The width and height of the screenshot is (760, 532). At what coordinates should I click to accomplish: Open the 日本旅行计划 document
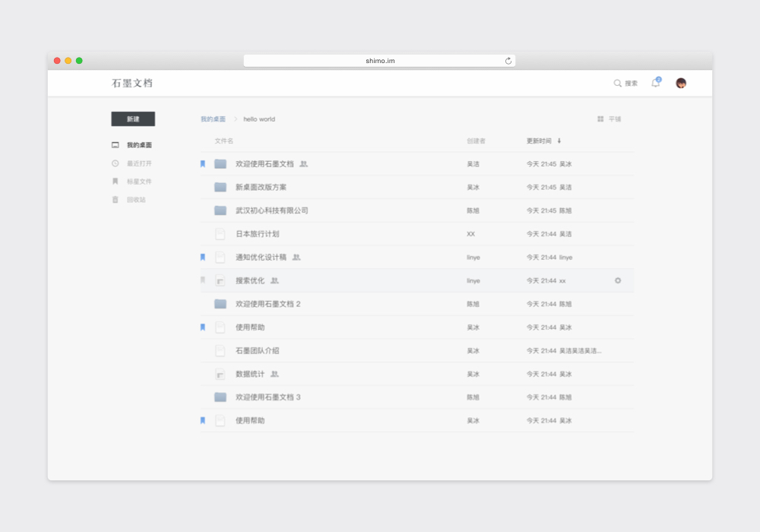257,234
